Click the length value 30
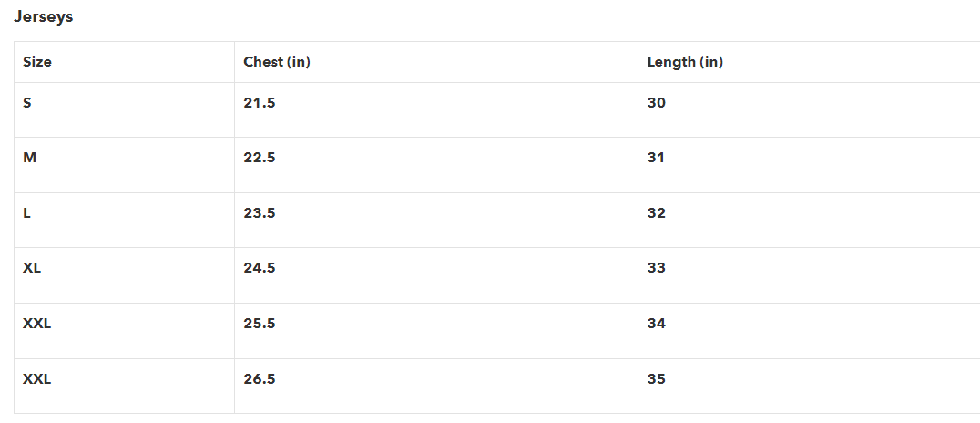The image size is (980, 423). [x=657, y=103]
